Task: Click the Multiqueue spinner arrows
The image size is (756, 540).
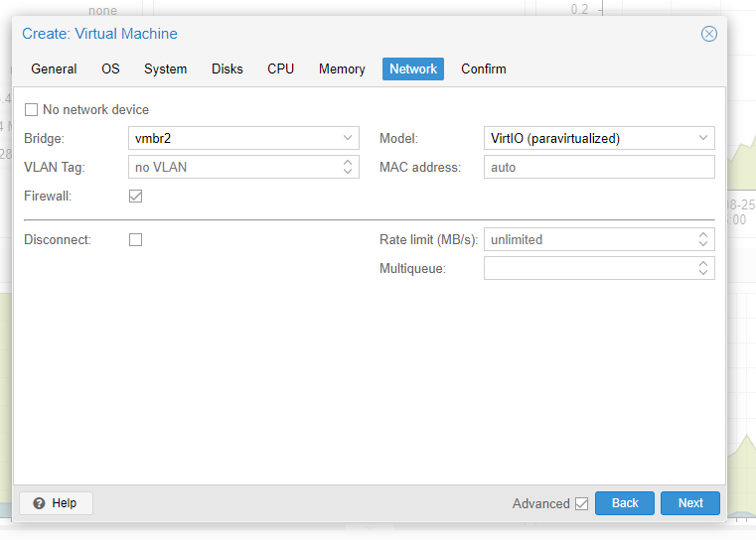Action: tap(703, 268)
